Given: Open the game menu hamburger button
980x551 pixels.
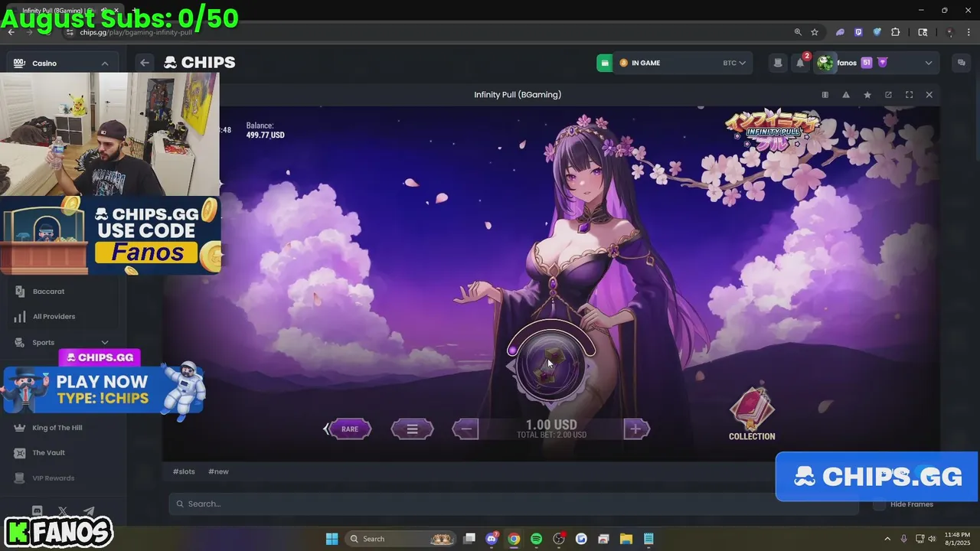Looking at the screenshot, I should [412, 429].
